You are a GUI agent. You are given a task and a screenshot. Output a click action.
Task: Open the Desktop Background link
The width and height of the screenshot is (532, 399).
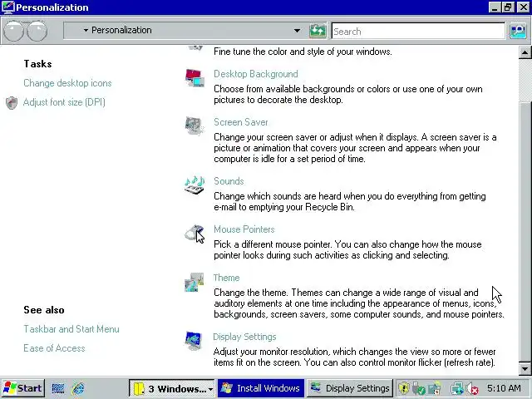(256, 74)
